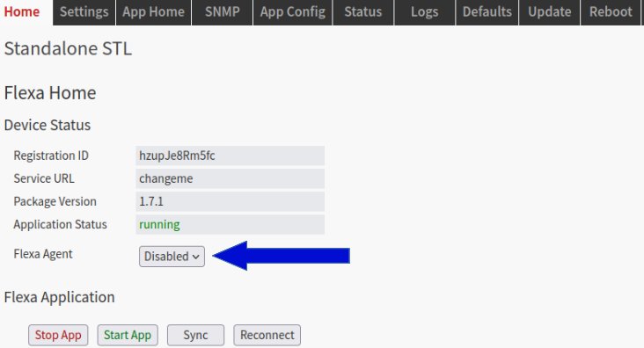Click the Application Status label
The height and width of the screenshot is (348, 644).
[x=60, y=224]
